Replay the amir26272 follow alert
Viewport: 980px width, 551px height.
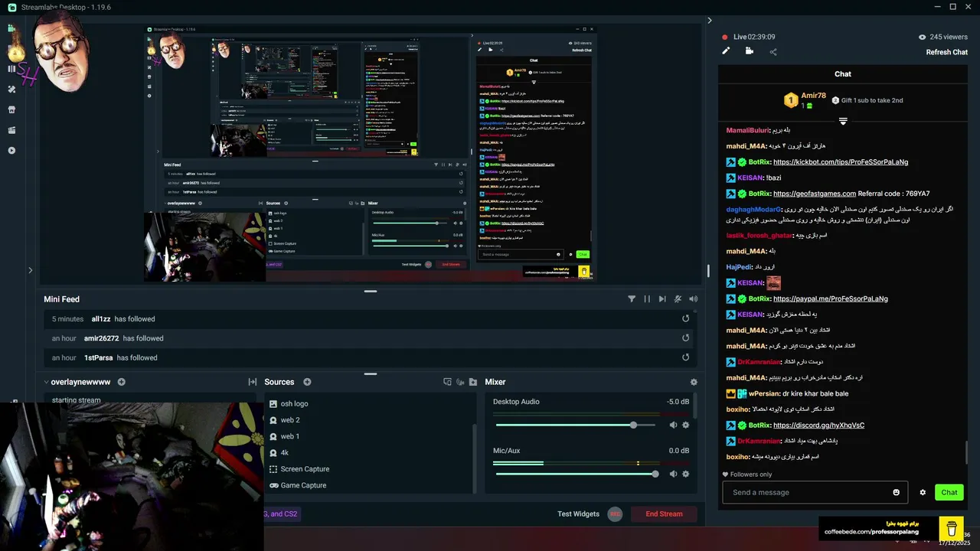(686, 338)
